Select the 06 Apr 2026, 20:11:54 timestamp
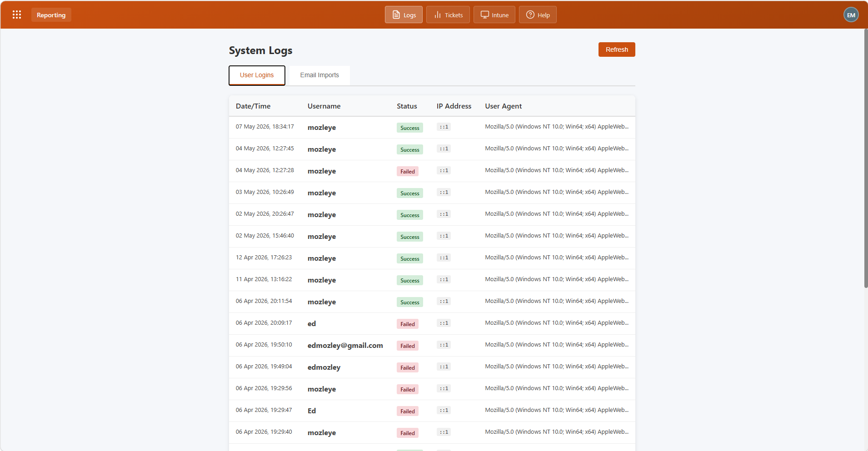 tap(264, 301)
